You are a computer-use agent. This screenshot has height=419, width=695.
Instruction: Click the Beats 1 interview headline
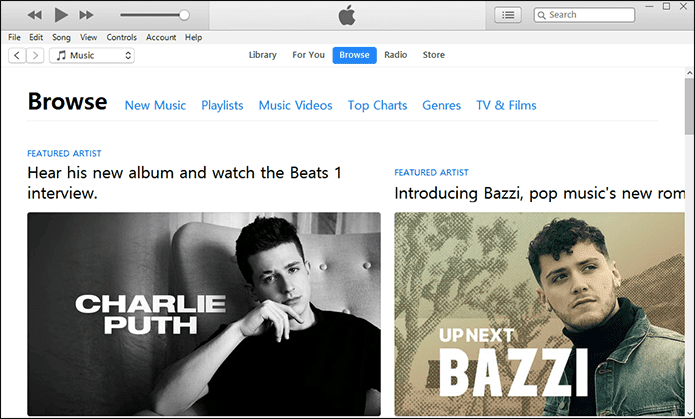coord(184,183)
